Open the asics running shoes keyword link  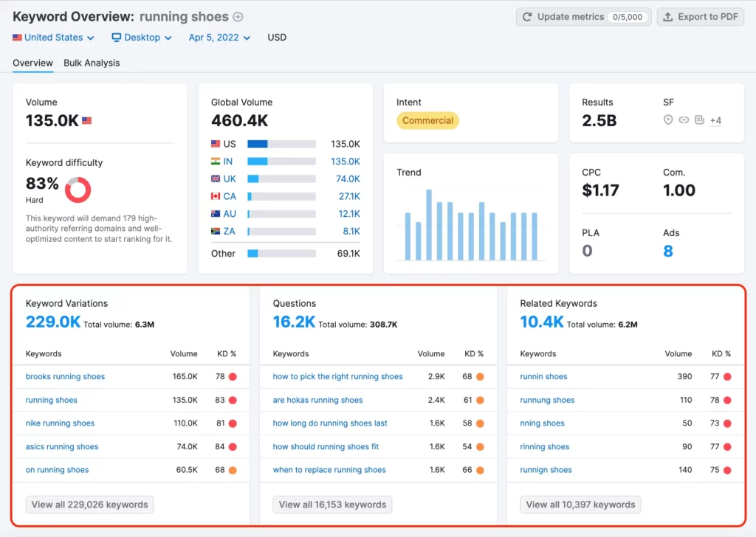(x=62, y=447)
